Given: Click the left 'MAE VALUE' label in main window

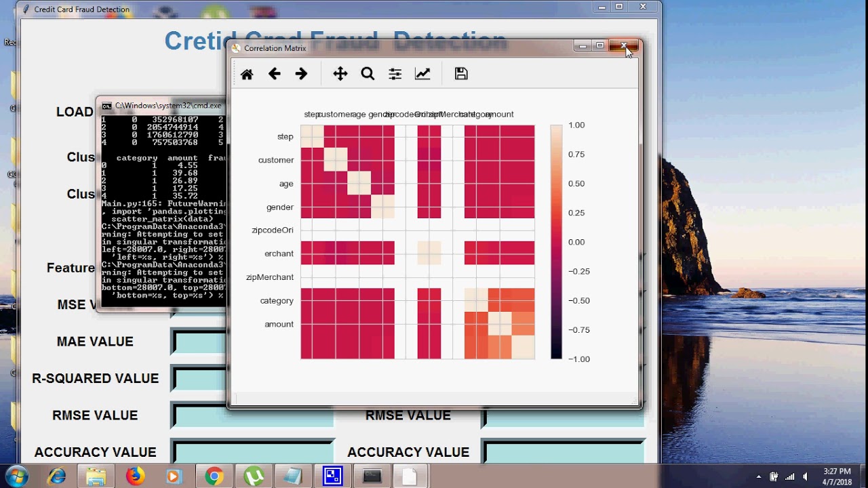Looking at the screenshot, I should [95, 342].
